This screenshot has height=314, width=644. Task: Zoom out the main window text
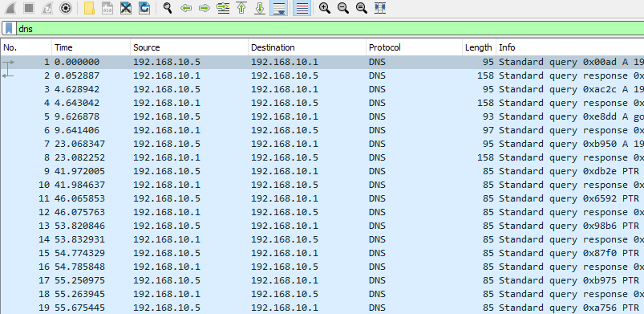(343, 8)
